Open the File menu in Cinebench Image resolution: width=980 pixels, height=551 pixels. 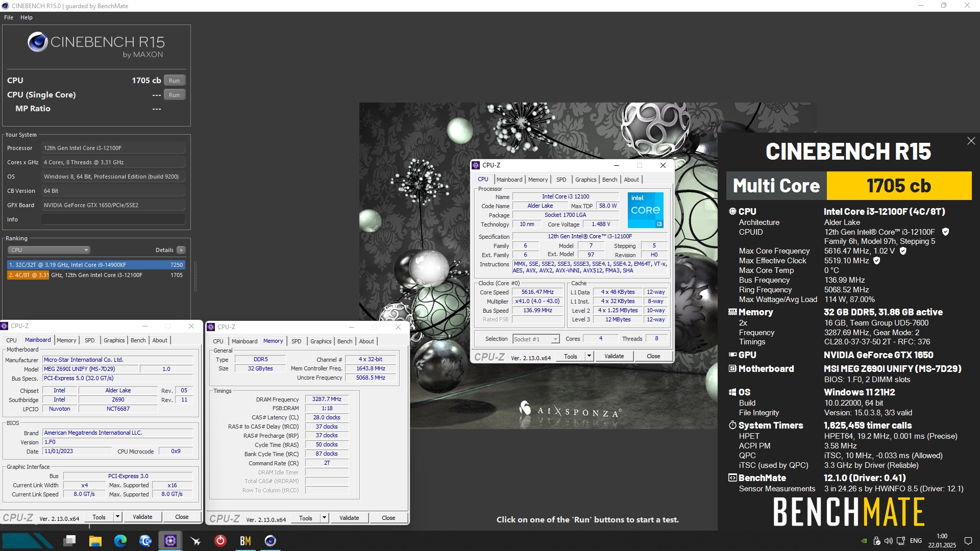point(9,17)
